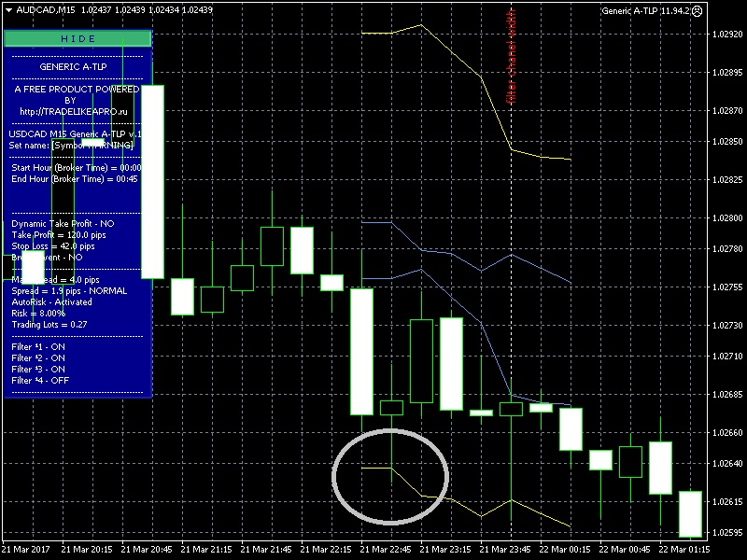Select 'Dynamic Take Profit - NO' text
Viewport: 747px width, 560px height.
coord(63,223)
